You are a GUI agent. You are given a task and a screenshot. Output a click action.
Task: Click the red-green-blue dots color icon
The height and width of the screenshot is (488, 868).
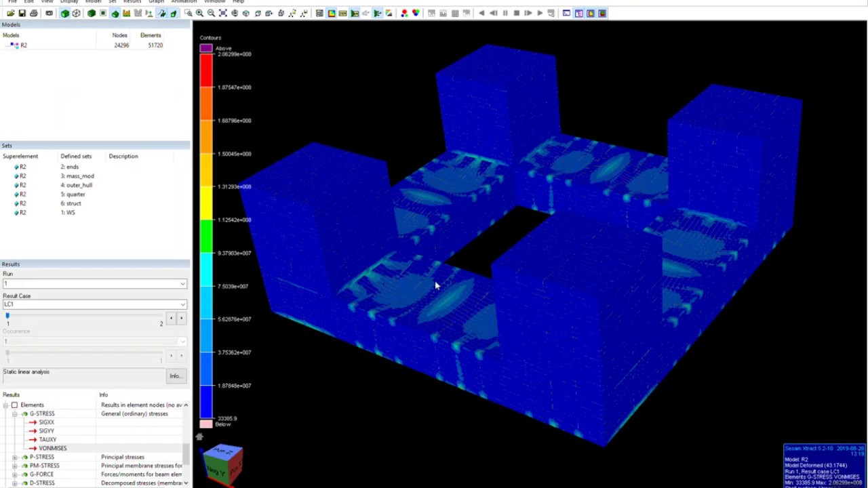pyautogui.click(x=405, y=13)
